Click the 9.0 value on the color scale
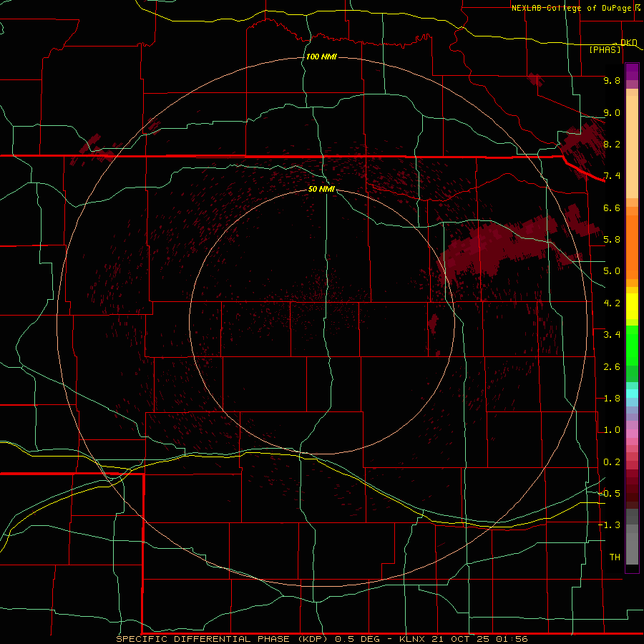 [612, 112]
